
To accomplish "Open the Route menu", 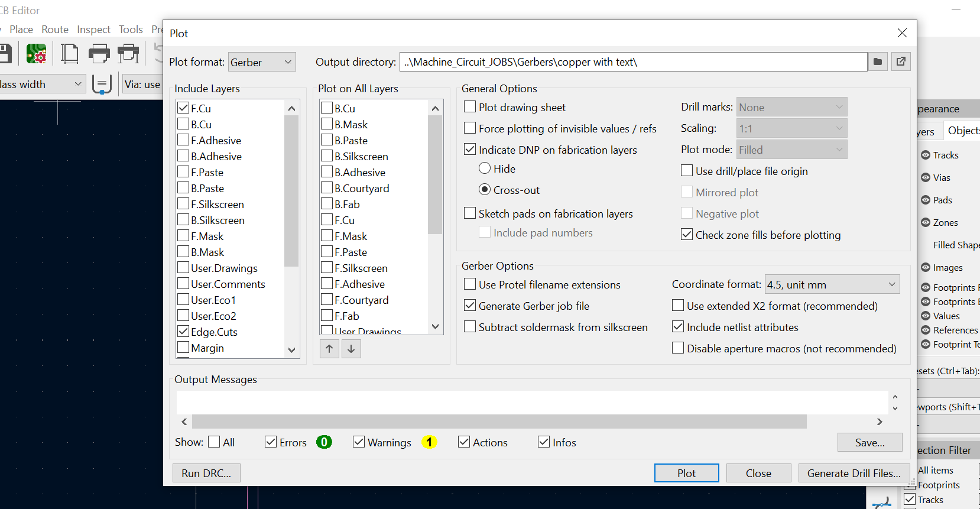I will (x=55, y=30).
